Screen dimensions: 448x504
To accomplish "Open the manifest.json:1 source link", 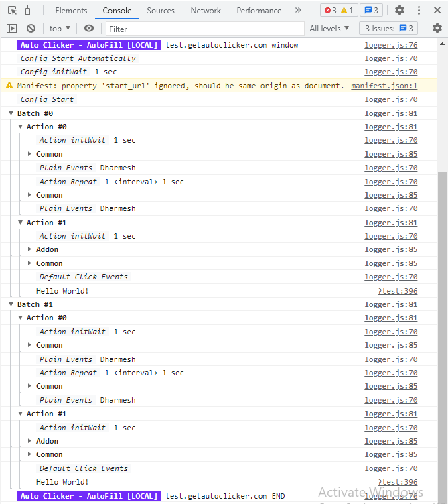I will pos(384,86).
